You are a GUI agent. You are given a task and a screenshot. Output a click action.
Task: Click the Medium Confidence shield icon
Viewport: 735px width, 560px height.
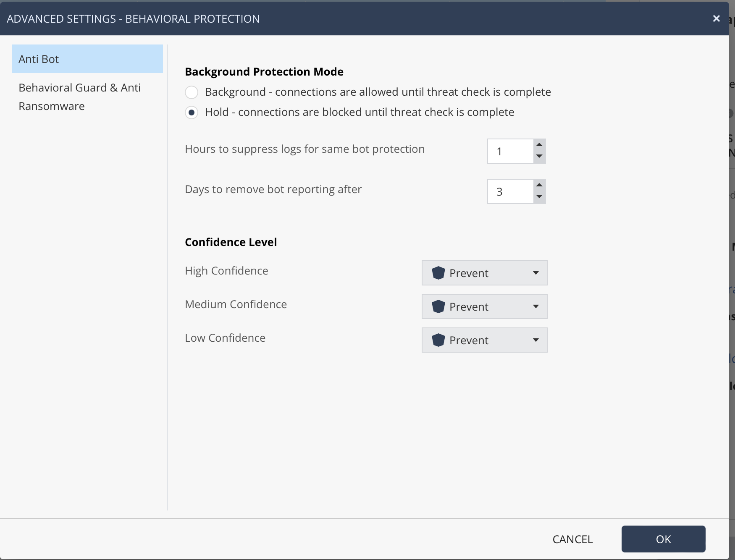pos(438,306)
